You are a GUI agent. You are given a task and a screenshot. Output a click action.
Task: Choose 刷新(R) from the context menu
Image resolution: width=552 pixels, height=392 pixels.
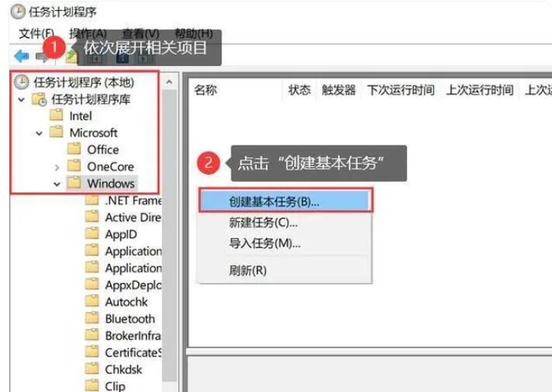point(247,270)
